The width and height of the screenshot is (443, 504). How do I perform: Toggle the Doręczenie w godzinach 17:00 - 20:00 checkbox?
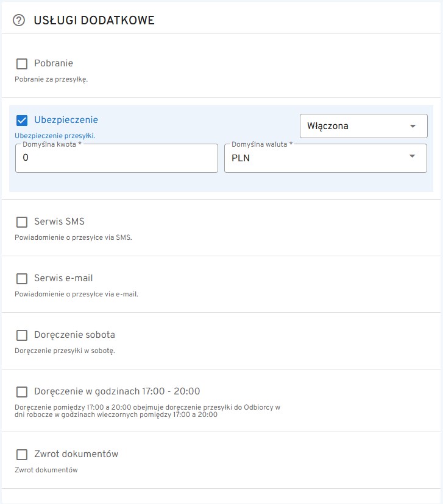(22, 391)
